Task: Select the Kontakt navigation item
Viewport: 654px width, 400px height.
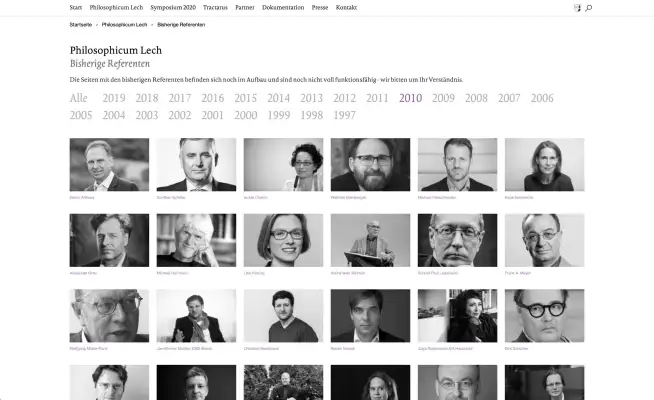Action: (x=346, y=8)
